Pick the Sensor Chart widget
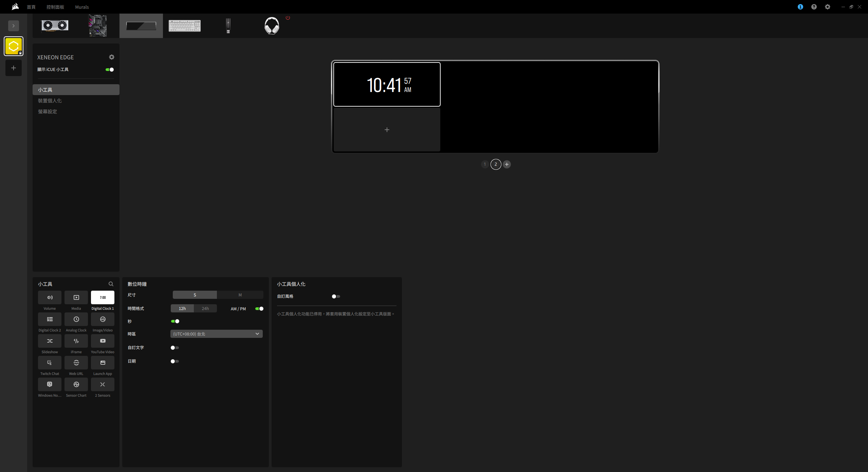Viewport: 868px width, 472px height. coord(76,384)
